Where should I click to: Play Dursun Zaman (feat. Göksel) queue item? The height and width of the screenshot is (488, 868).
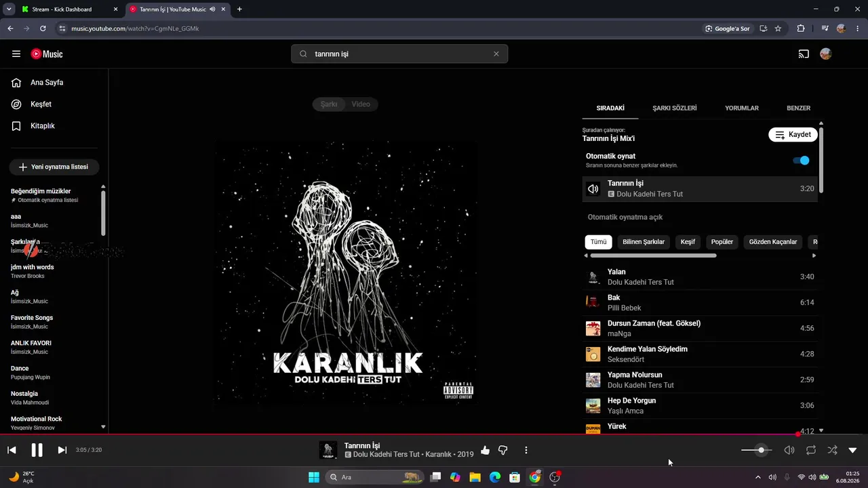tap(700, 329)
